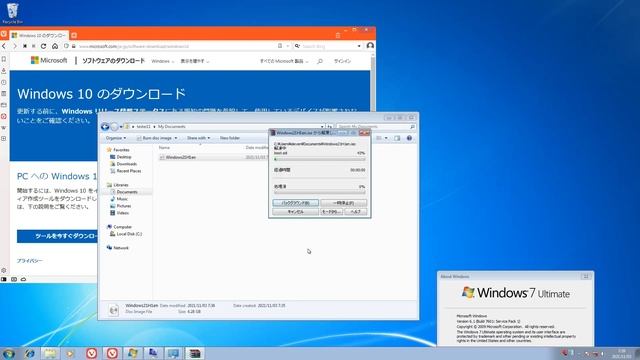The height and width of the screenshot is (360, 640).
Task: Select the Windows21H1en file in list
Action: coord(180,157)
